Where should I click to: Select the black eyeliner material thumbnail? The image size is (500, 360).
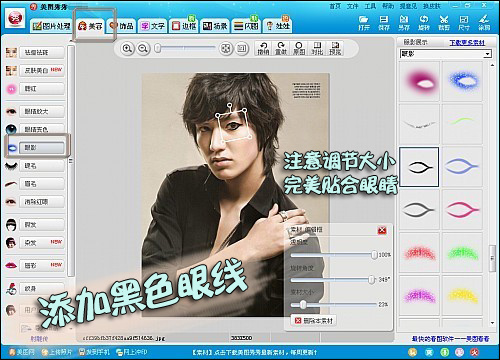pyautogui.click(x=419, y=167)
